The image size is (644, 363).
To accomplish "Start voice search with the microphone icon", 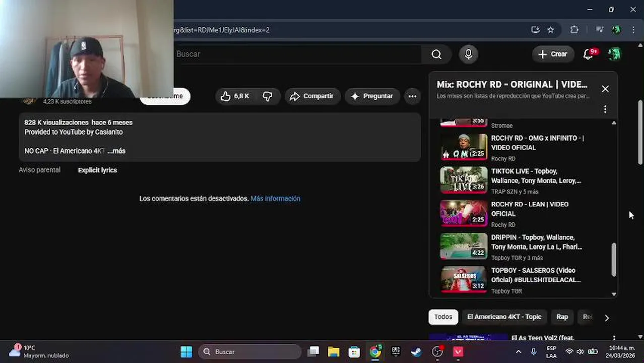I will click(469, 54).
